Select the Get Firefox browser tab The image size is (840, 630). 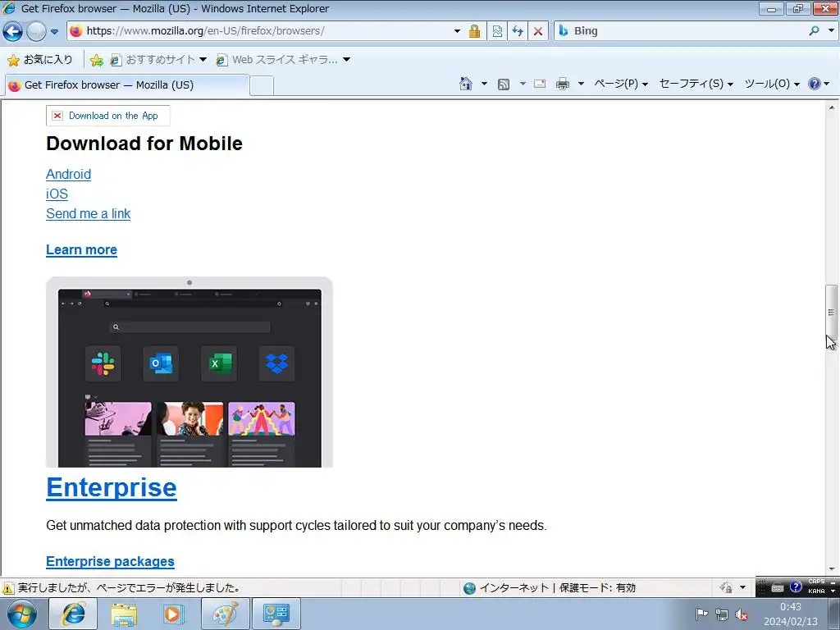click(126, 85)
